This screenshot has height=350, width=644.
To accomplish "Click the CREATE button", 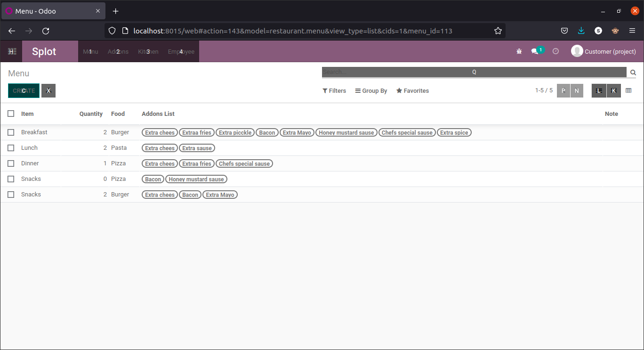I will click(x=24, y=90).
